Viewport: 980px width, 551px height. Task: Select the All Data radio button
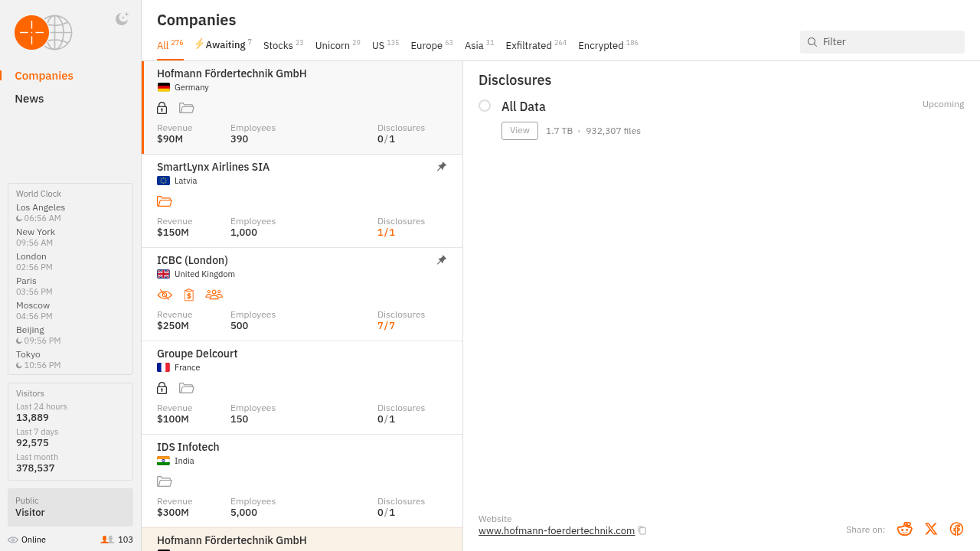(485, 106)
